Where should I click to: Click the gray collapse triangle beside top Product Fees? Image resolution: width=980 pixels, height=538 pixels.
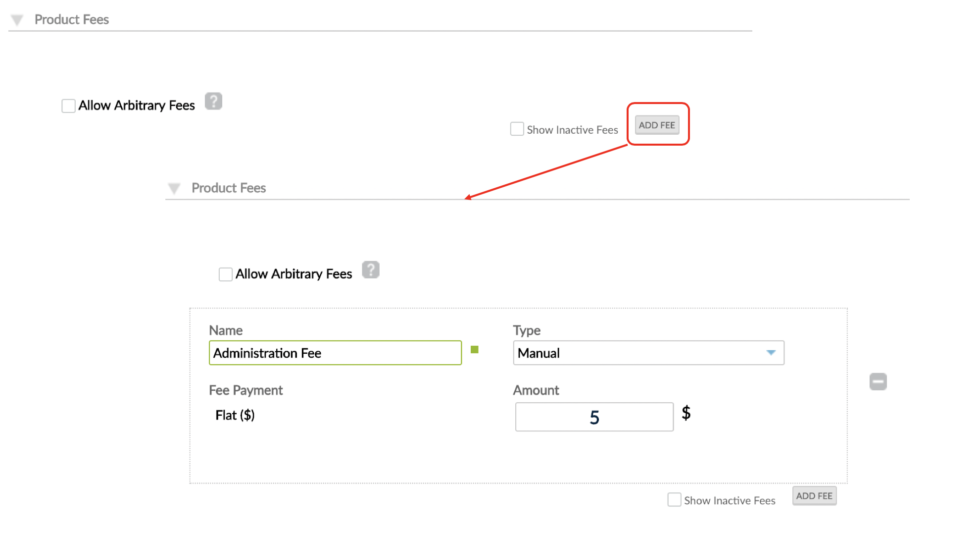tap(17, 19)
